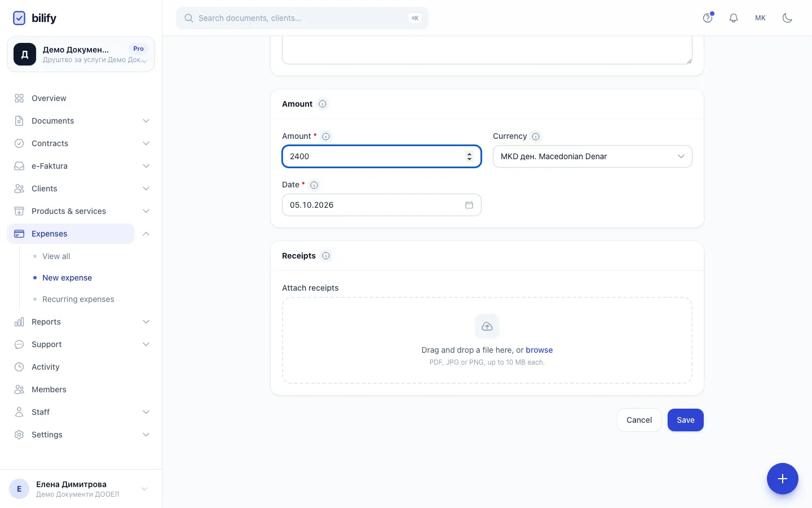The width and height of the screenshot is (812, 508).
Task: Open the calendar date picker icon
Action: 469,205
